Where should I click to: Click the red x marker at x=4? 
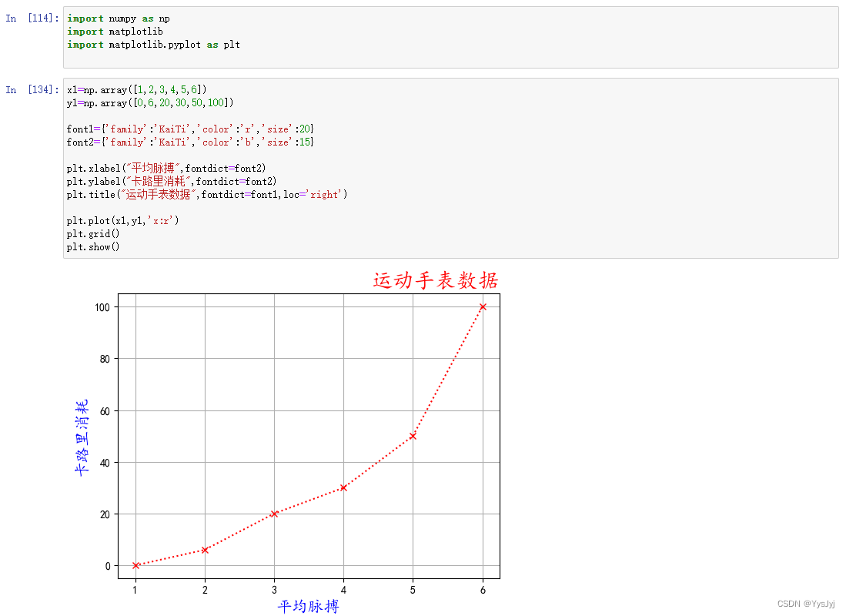point(343,488)
